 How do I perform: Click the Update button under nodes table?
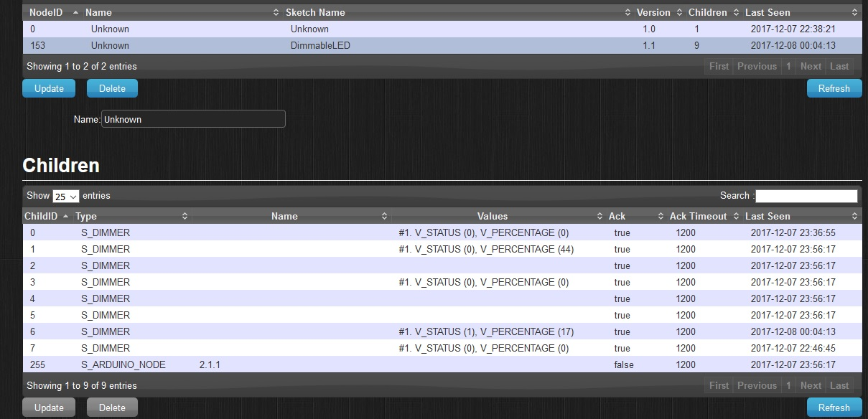[x=49, y=88]
